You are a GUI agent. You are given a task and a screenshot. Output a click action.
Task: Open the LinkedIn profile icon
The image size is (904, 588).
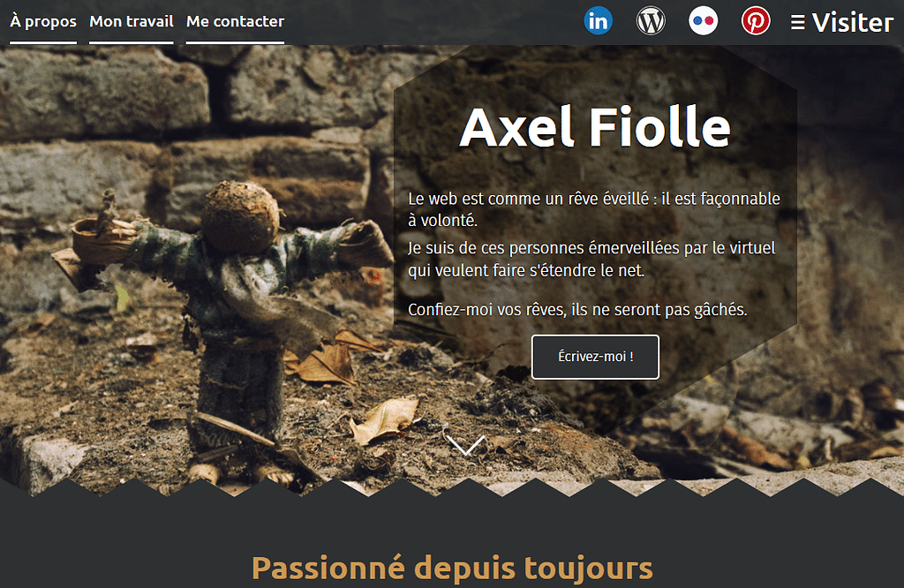coord(598,21)
